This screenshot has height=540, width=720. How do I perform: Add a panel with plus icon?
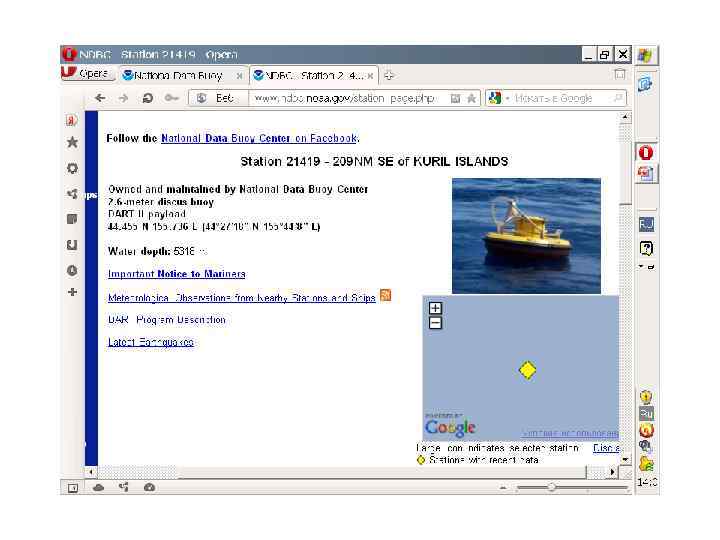point(72,292)
